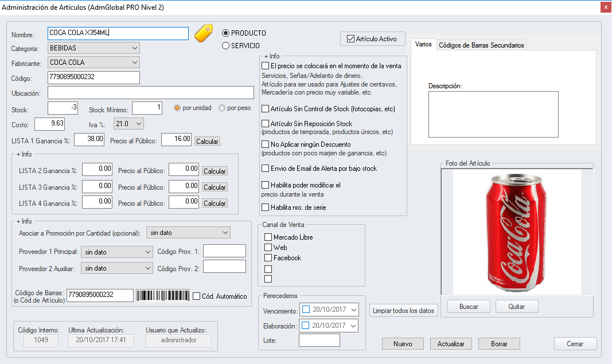Image resolution: width=612 pixels, height=364 pixels.
Task: Choose the por unidad stock option
Action: coord(177,108)
